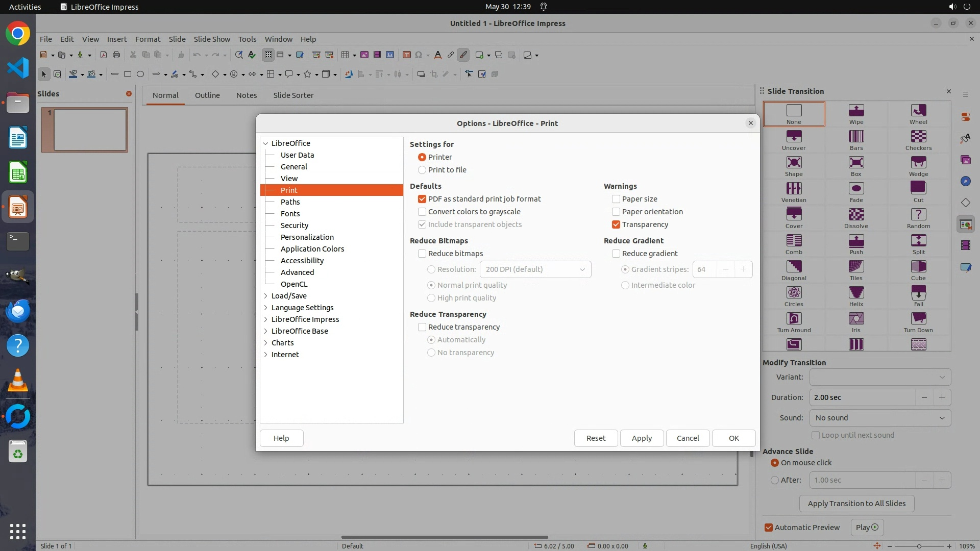This screenshot has height=551, width=980.
Task: Expand the LibreOffice Impress tree node
Action: (x=266, y=319)
